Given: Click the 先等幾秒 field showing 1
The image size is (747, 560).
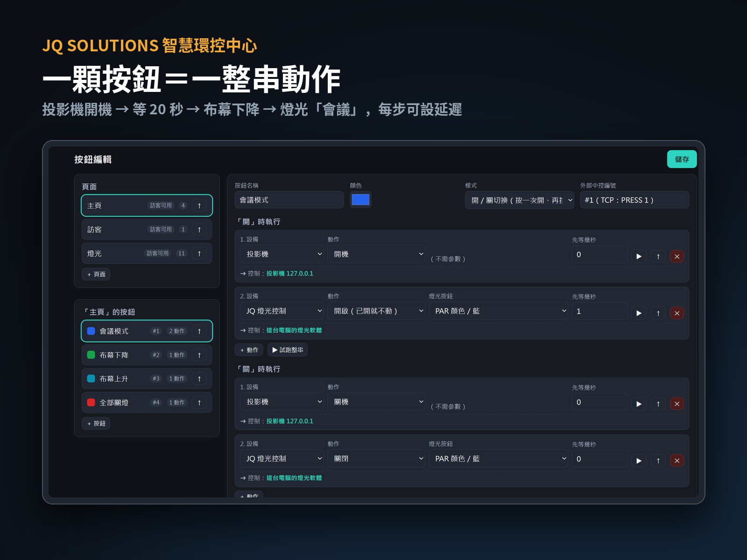Looking at the screenshot, I should (x=599, y=311).
